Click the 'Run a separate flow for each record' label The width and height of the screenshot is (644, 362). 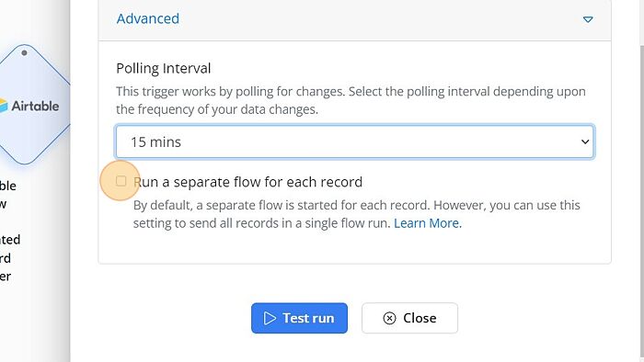248,182
